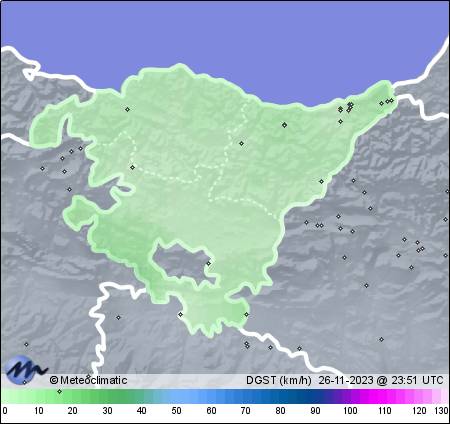Viewport: 450px width, 424px height.
Task: Pick the light green 10 km/h color band
Action: (x=39, y=397)
